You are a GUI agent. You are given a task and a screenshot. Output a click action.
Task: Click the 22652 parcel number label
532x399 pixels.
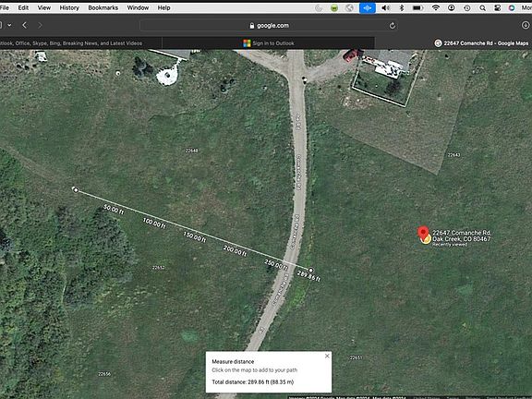pyautogui.click(x=159, y=267)
